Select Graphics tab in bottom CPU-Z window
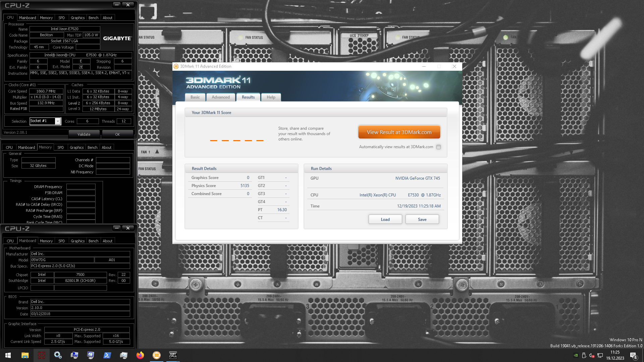Image resolution: width=644 pixels, height=362 pixels. tap(78, 241)
